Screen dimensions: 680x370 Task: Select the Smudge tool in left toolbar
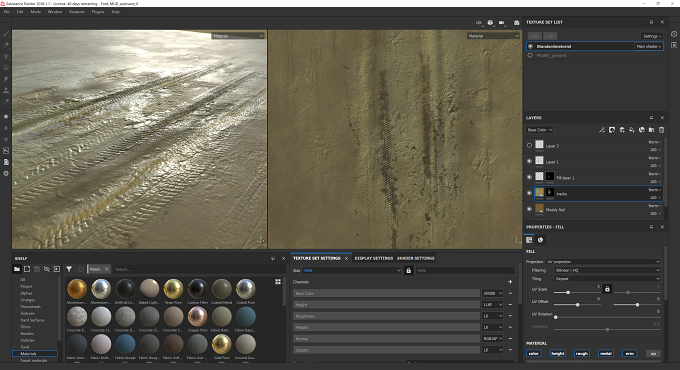6,79
